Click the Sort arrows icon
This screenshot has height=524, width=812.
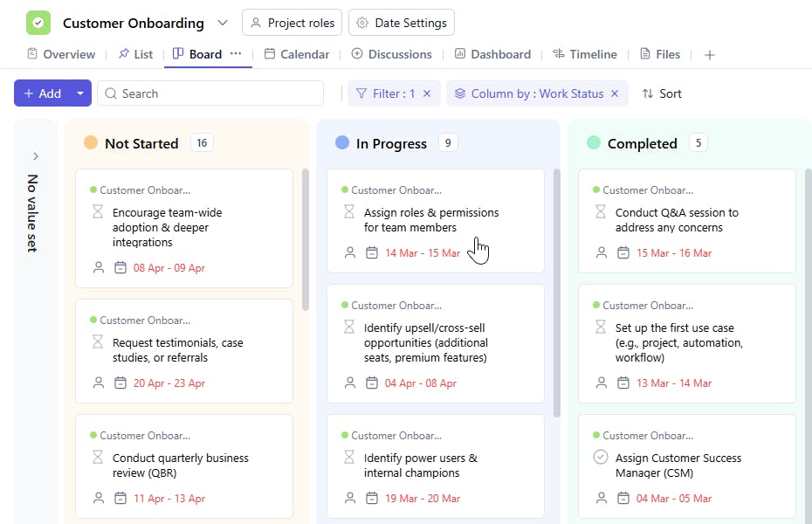pos(648,93)
